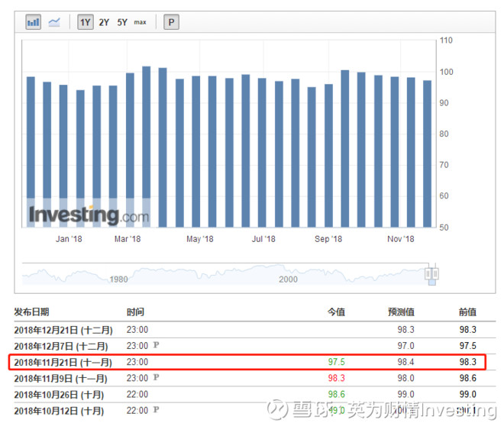Viewport: 504px width, 423px height.
Task: Select the 1Y time range
Action: (86, 22)
